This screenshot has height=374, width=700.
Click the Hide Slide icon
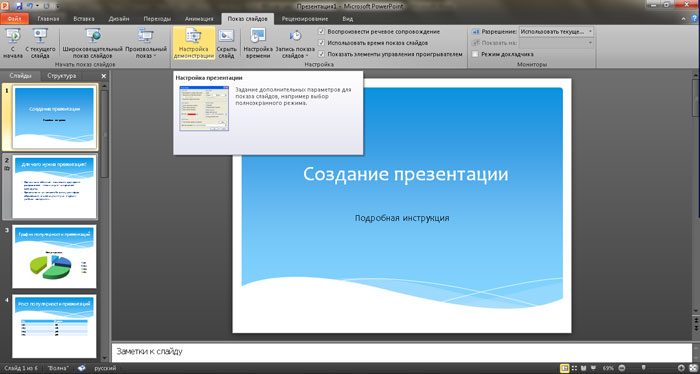[x=226, y=37]
